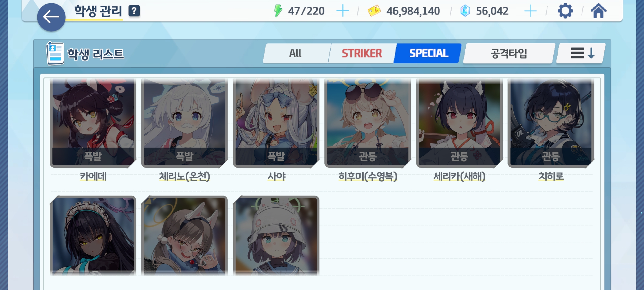This screenshot has height=290, width=644.
Task: Open settings gear icon
Action: [565, 11]
